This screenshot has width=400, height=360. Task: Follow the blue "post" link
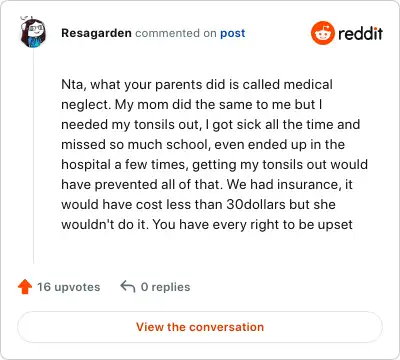click(233, 33)
